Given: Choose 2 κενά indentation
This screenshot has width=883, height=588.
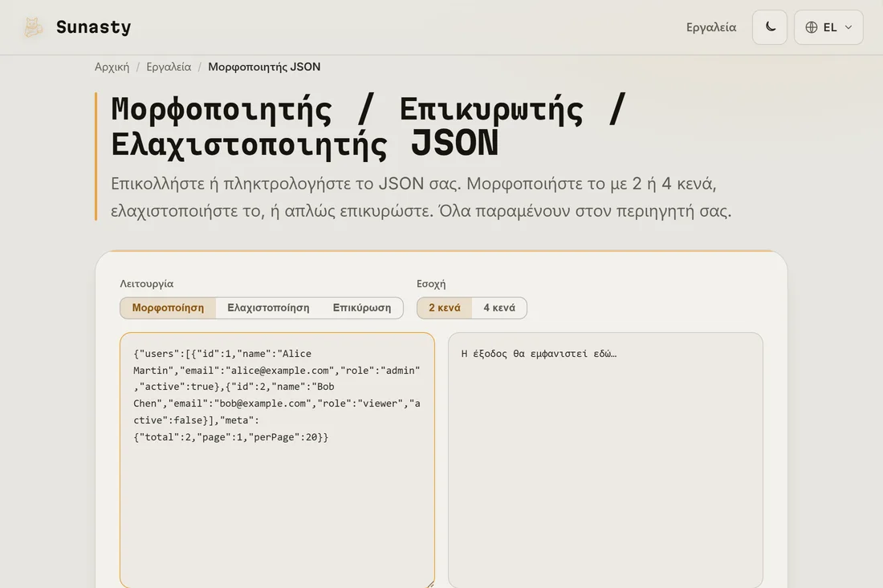Looking at the screenshot, I should pos(445,308).
